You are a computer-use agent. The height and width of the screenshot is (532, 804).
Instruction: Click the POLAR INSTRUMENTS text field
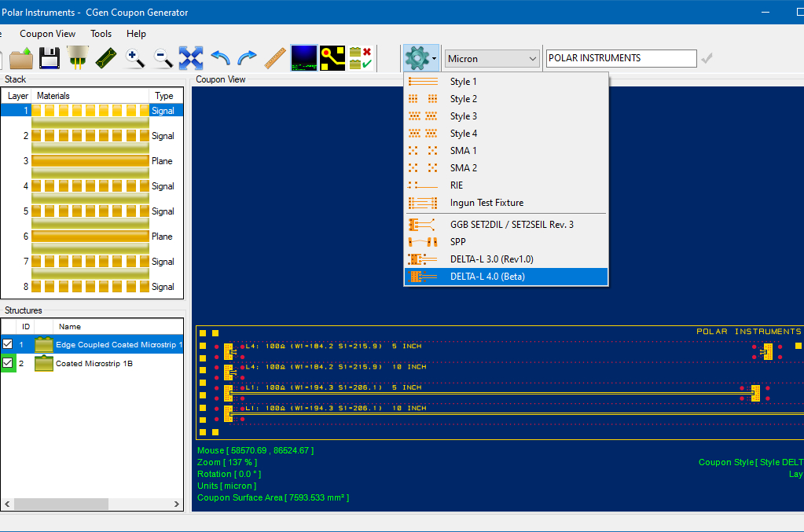click(x=621, y=58)
